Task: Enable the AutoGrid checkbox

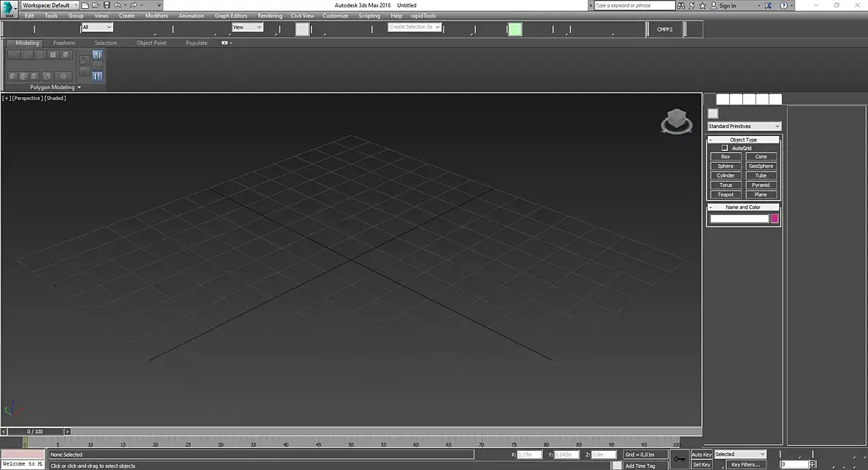Action: 725,148
